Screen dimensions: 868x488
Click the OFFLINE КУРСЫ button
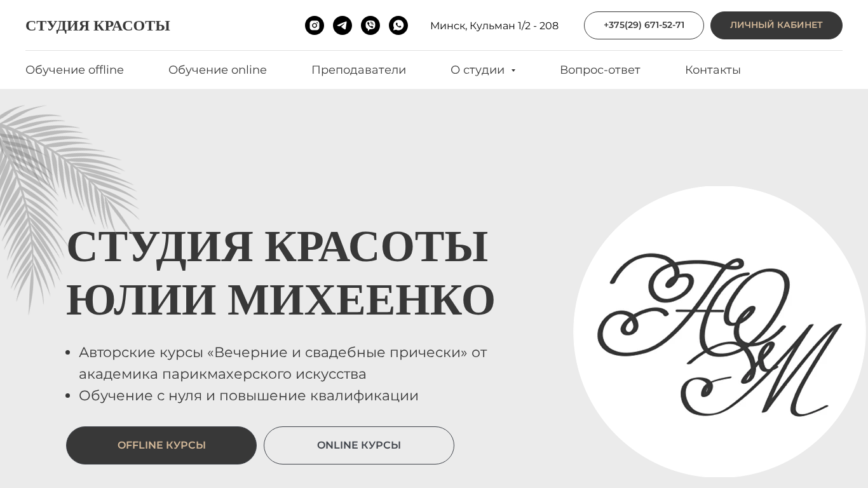pos(161,445)
